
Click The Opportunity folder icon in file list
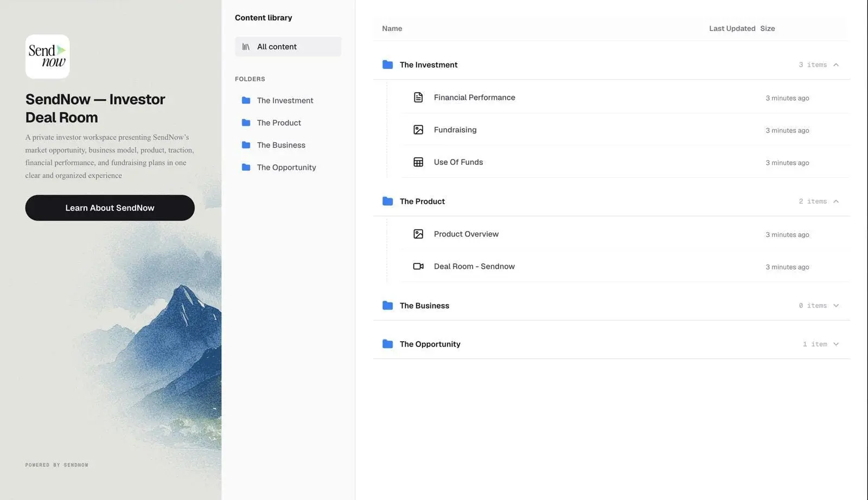387,344
